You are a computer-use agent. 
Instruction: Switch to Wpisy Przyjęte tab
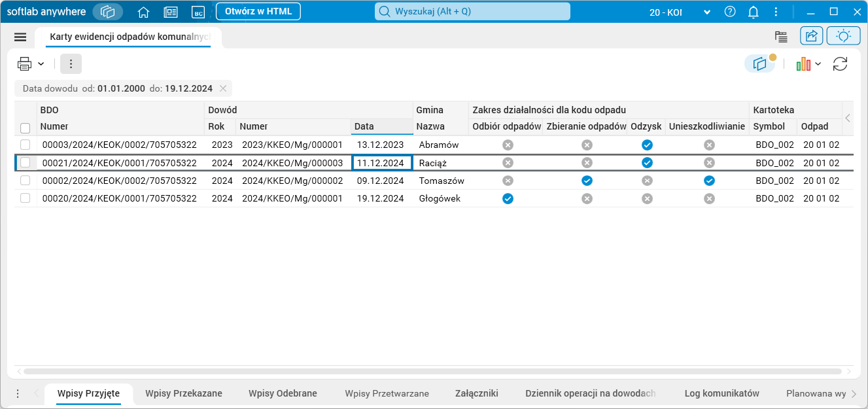tap(88, 393)
